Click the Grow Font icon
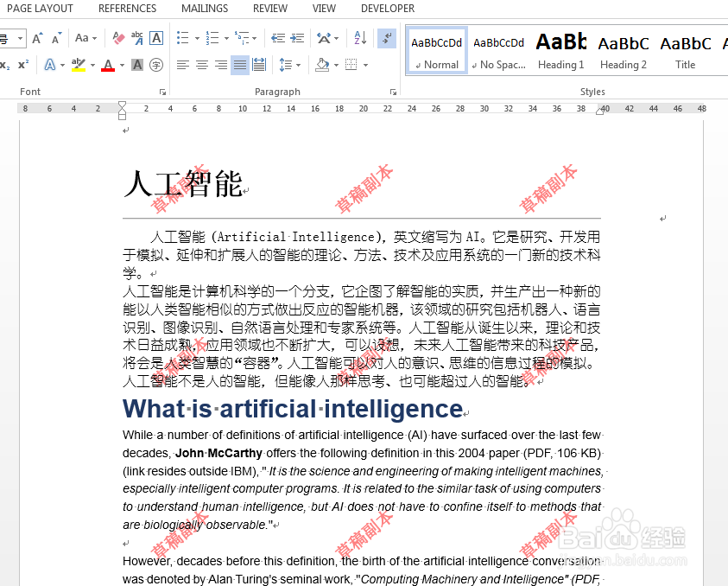This screenshot has height=586, width=728. [x=38, y=38]
